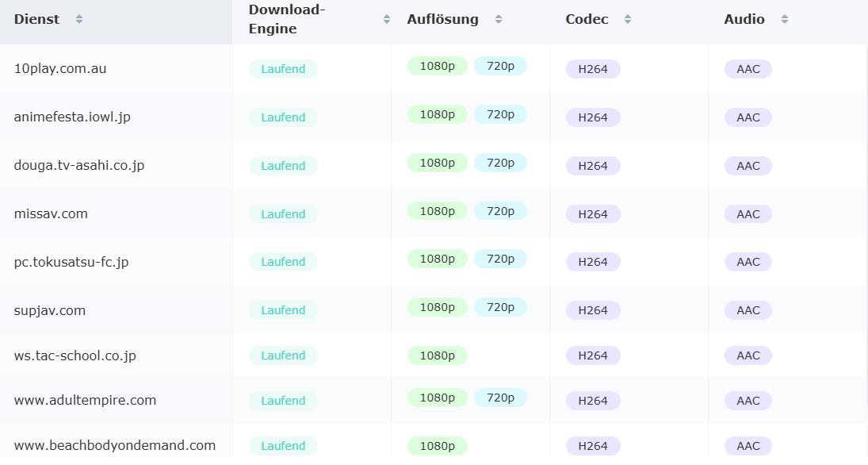Sort by the Audio column sort icon
Image resolution: width=868 pixels, height=465 pixels.
click(785, 19)
